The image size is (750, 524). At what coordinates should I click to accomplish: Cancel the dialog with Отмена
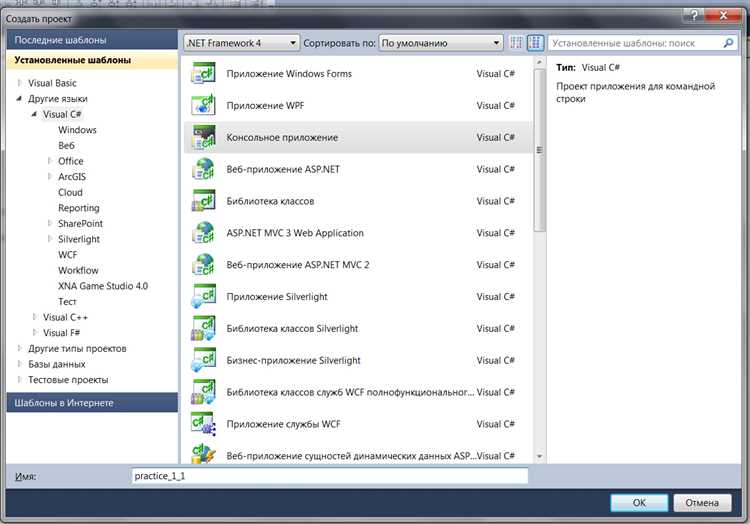point(702,502)
